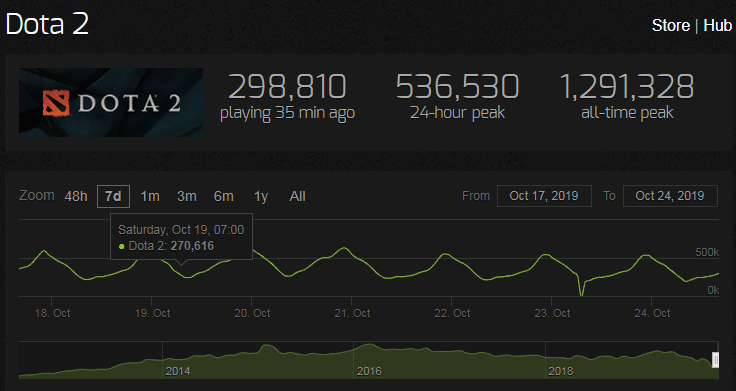Click the Dota 2 logo banner image
The width and height of the screenshot is (736, 391).
pos(111,102)
